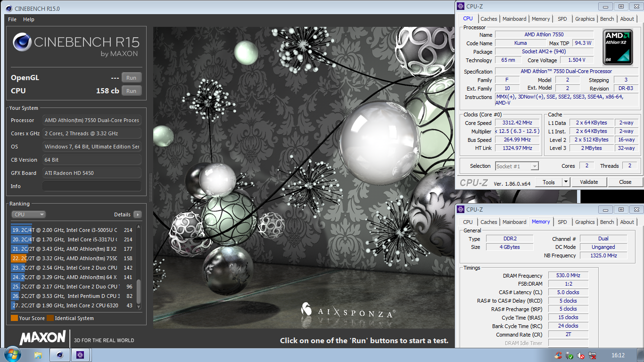Click the Safely Remove Hardware tray icon
The image size is (644, 362).
click(x=570, y=355)
